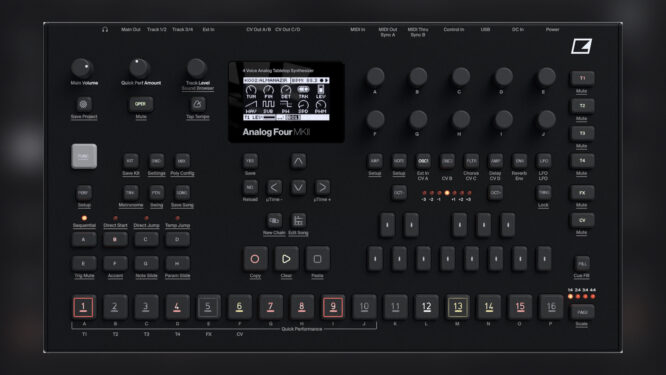Cancel with the NO key

click(250, 187)
